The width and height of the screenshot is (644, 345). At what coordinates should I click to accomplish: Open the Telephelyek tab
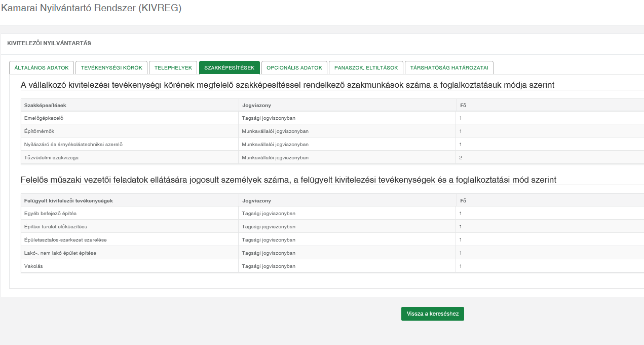[x=173, y=67]
